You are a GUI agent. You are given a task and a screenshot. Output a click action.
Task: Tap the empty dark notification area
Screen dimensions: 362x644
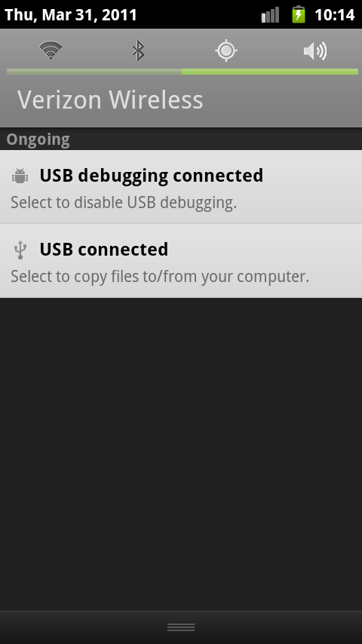[181, 454]
